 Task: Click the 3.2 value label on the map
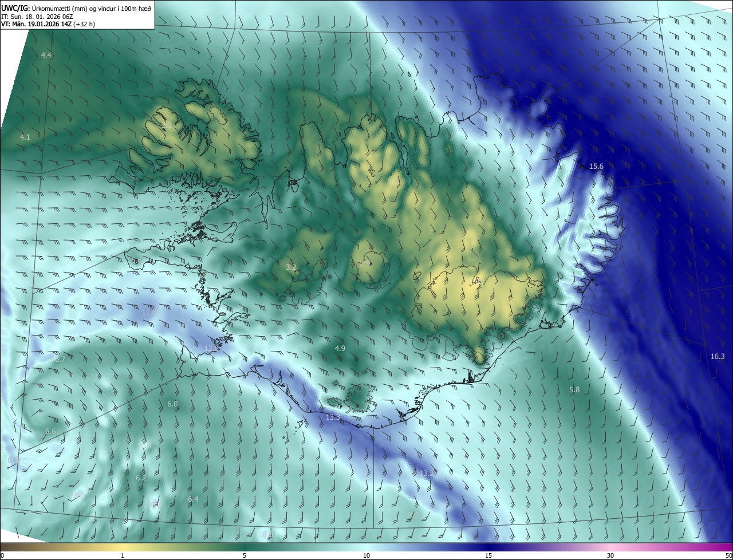coord(291,267)
